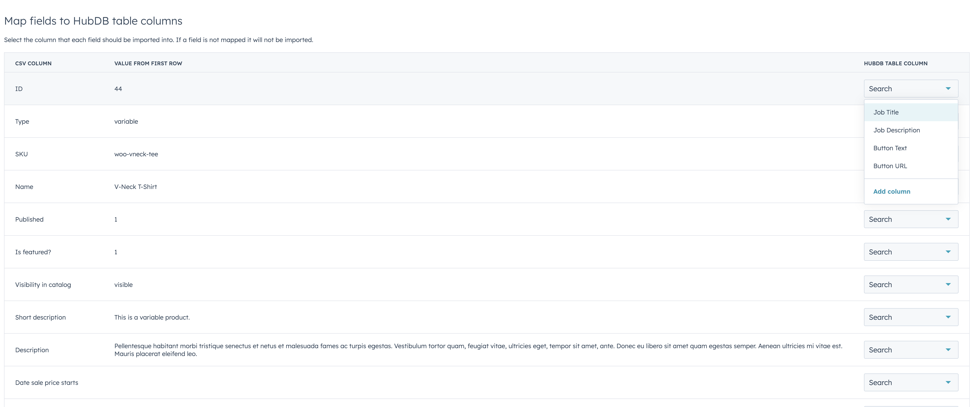Select the value 44 in the ID row
Viewport: 980px width, 407px height.
pyautogui.click(x=118, y=89)
